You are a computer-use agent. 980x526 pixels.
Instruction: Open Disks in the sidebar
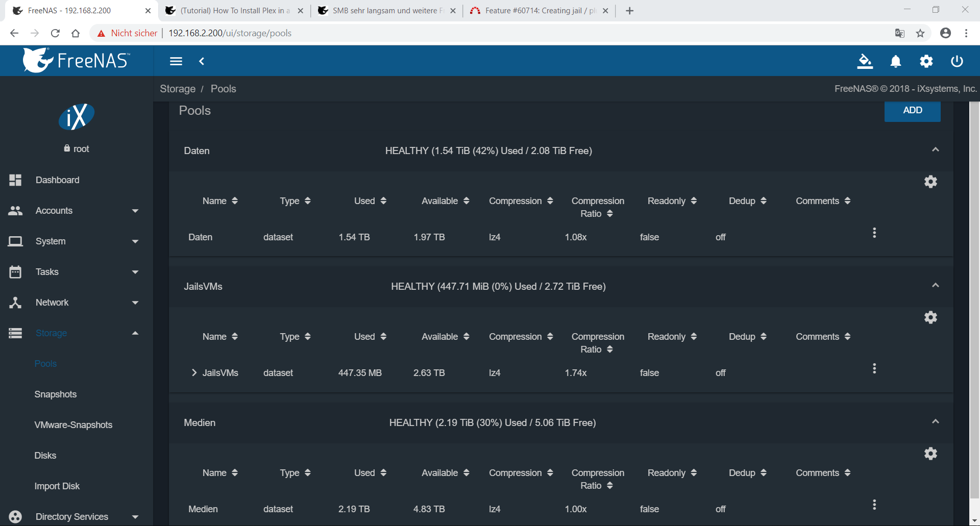point(45,456)
